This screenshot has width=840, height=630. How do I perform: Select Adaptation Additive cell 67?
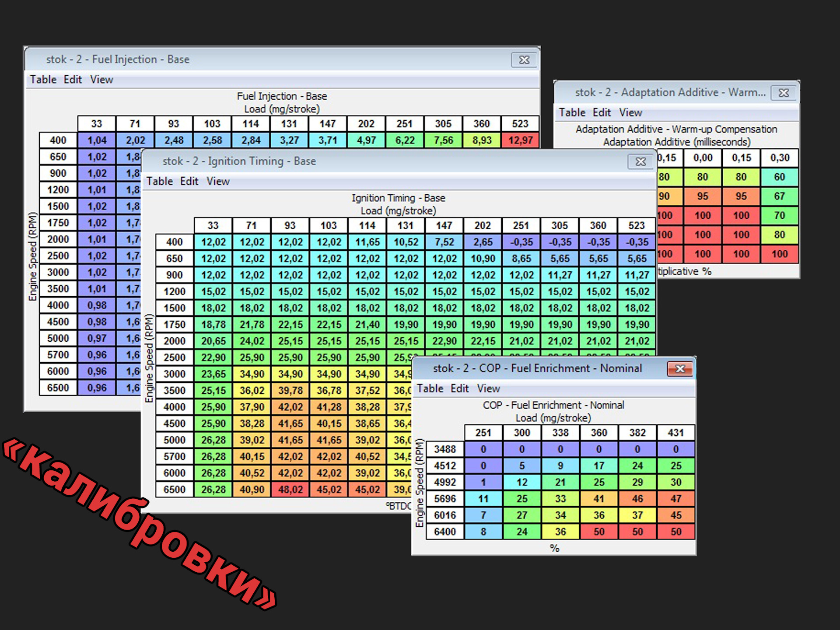[779, 196]
